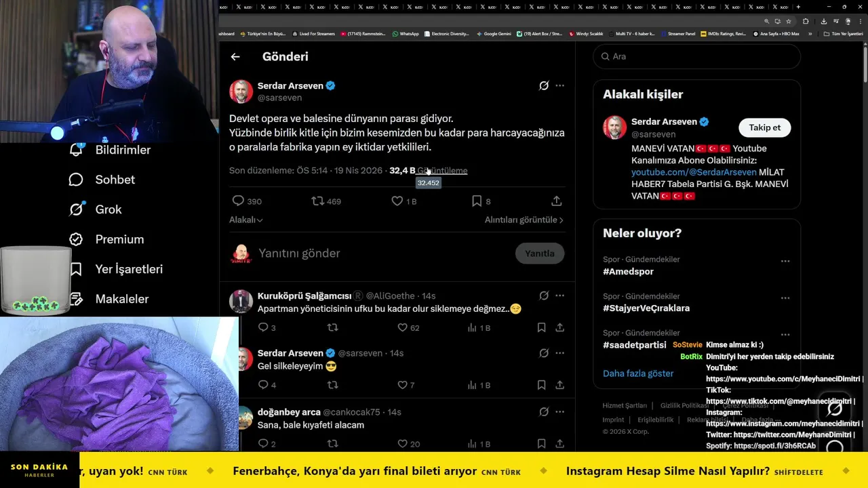Open Tüm Yer İşaretleri folder
The height and width of the screenshot is (488, 868).
tap(844, 34)
